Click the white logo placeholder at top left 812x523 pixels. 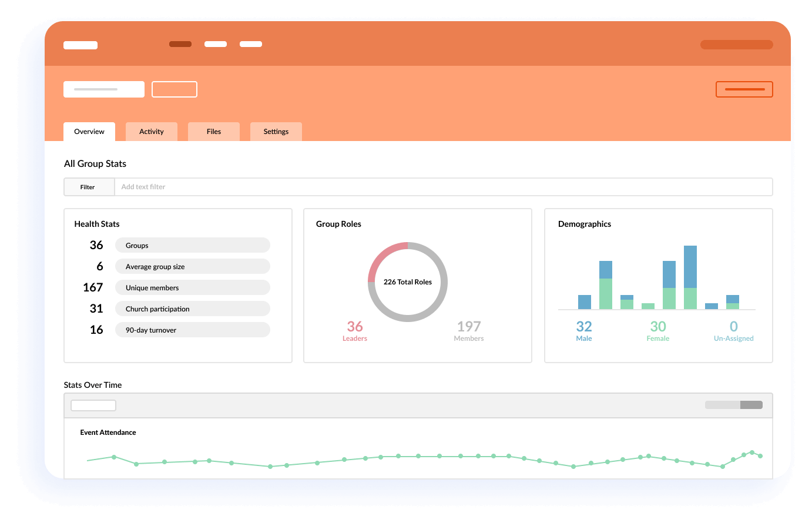click(80, 45)
